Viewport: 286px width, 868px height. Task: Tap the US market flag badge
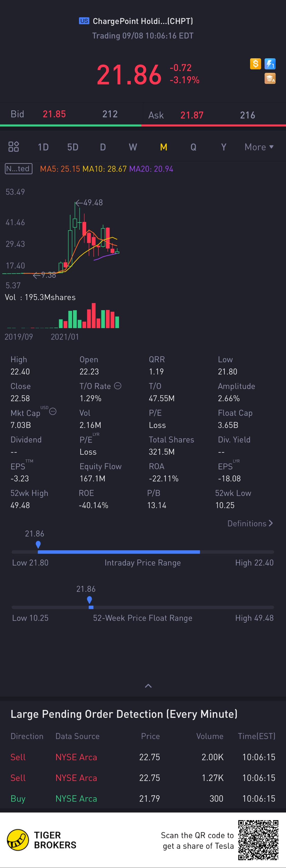click(84, 21)
